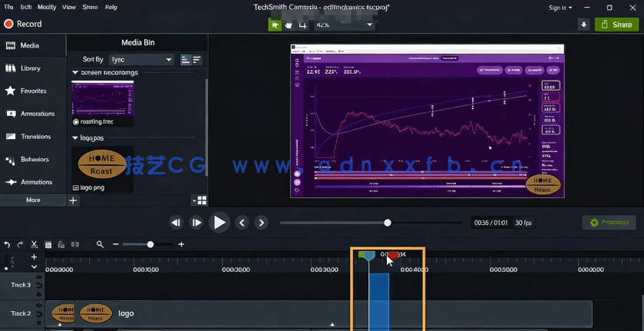Expand the track options chevron
This screenshot has height=331, width=644.
(34, 266)
